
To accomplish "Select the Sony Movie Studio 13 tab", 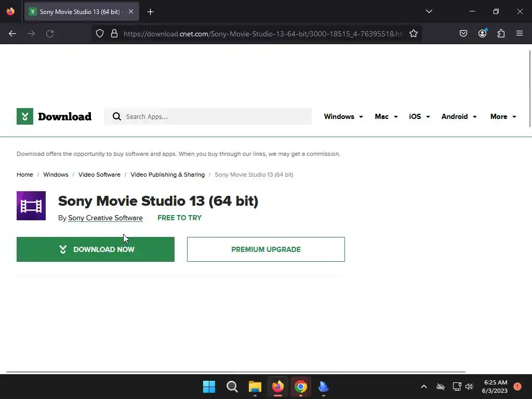I will [82, 12].
